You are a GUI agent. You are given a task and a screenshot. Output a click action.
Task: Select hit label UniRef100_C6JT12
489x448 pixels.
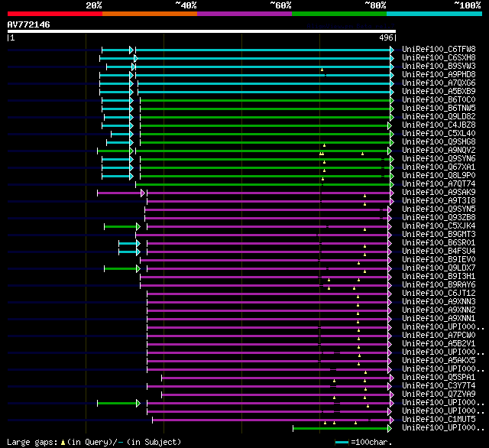click(x=439, y=294)
